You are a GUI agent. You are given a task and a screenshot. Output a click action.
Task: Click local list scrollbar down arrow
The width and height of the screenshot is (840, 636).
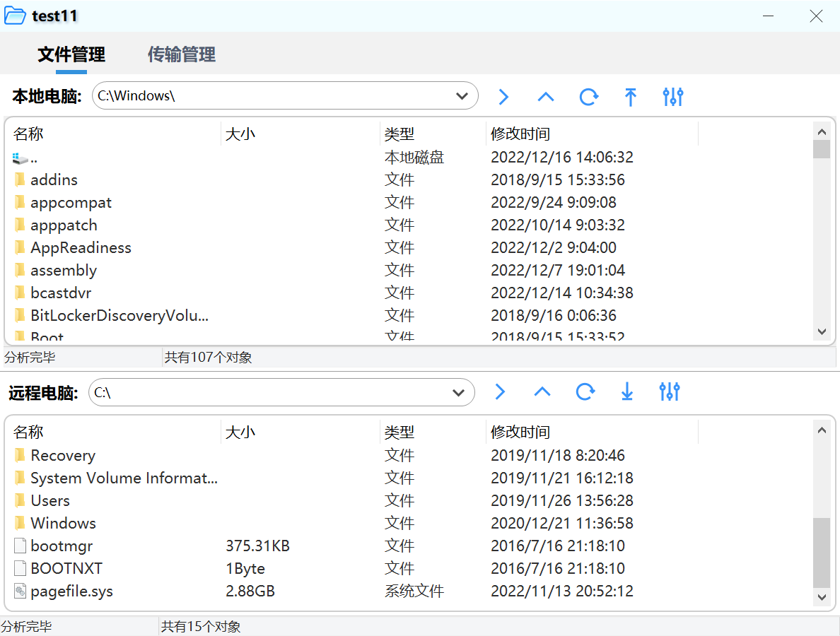click(822, 331)
